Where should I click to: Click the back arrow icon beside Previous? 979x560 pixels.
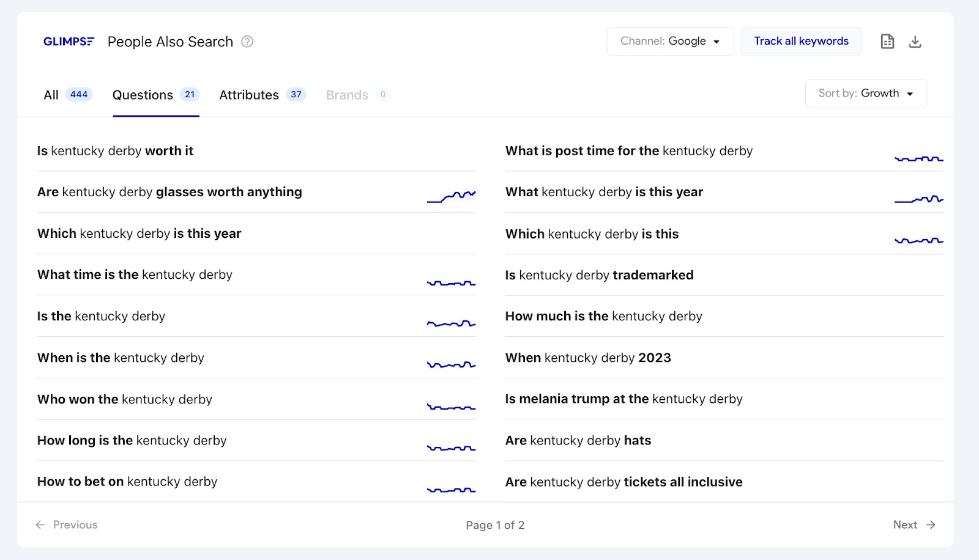coord(40,525)
